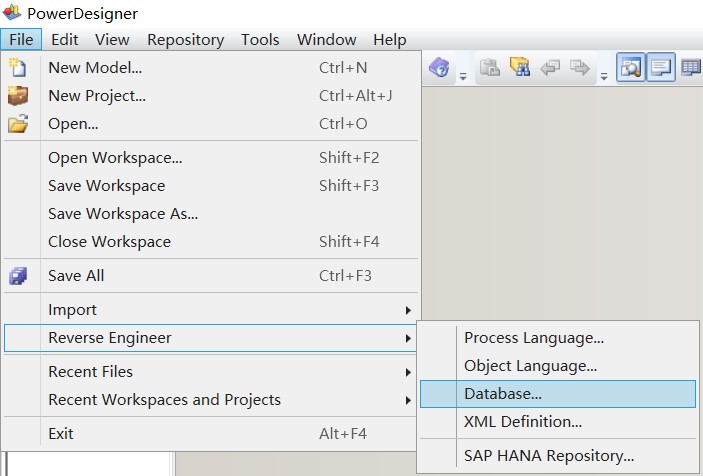Choose SAP HANA Repository... option

click(x=548, y=456)
